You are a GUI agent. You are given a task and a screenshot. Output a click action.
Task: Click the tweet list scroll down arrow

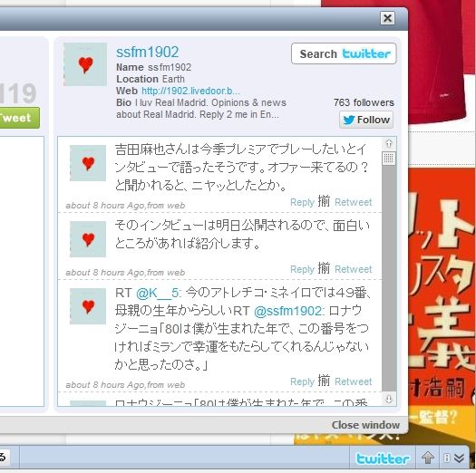click(x=389, y=399)
